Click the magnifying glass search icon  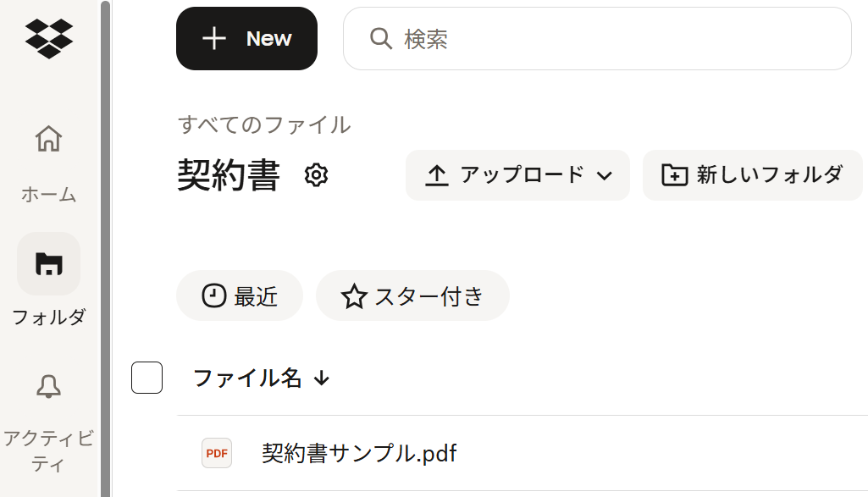[381, 38]
